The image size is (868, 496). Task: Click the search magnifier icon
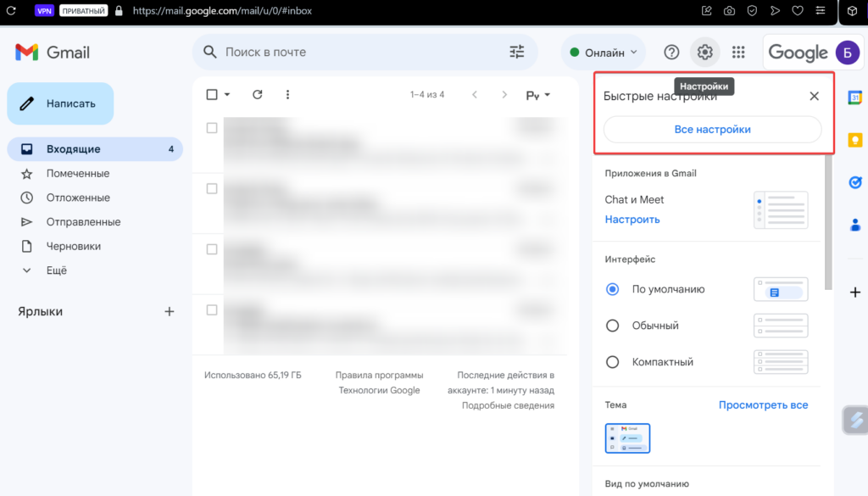tap(210, 52)
